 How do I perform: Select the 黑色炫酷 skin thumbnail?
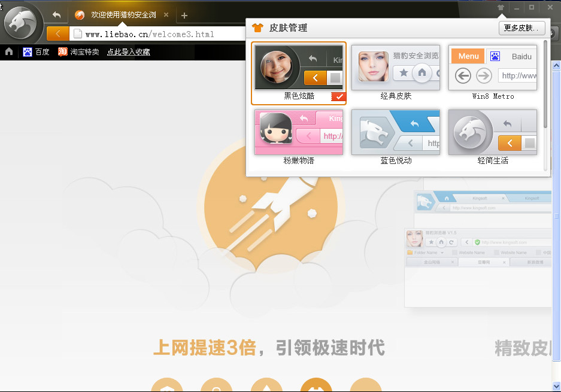coord(299,67)
